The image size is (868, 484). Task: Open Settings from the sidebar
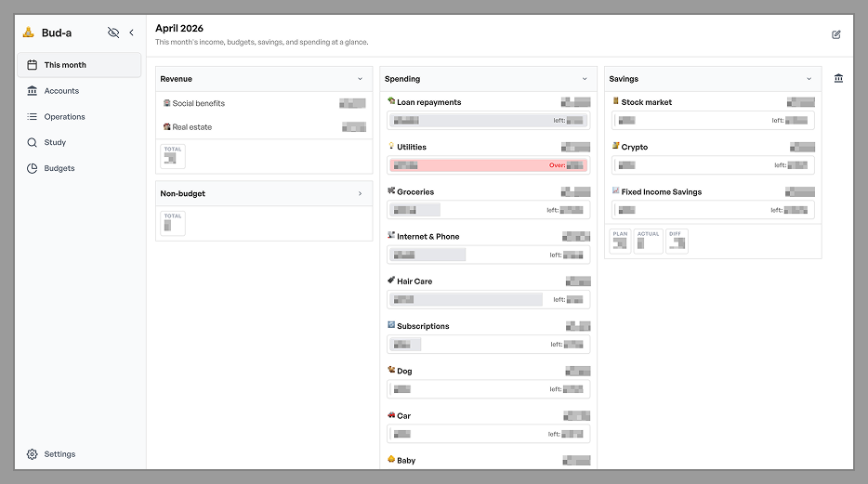click(59, 454)
